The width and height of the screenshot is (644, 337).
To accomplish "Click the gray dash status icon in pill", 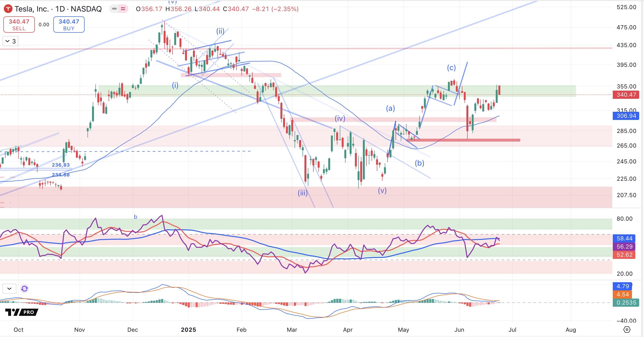I will point(114,9).
